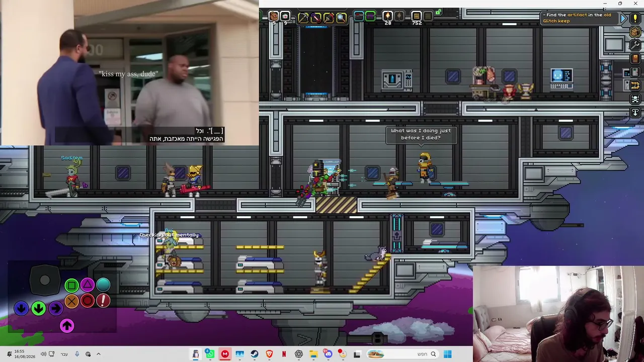Viewport: 644px width, 362px height.
Task: Click the red circle controller button overlay
Action: pyautogui.click(x=88, y=301)
